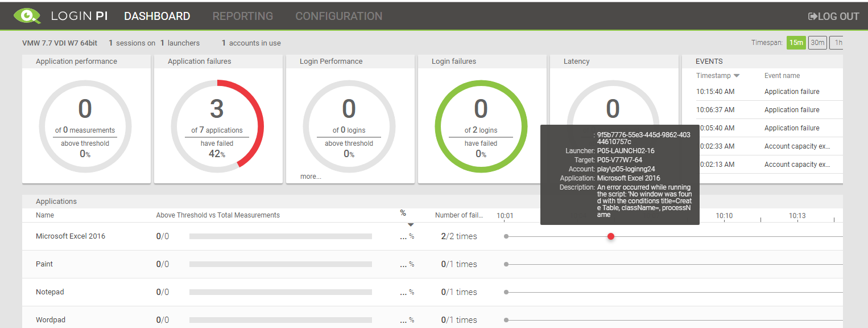The width and height of the screenshot is (868, 328).
Task: Click the Login failures green gauge
Action: (481, 126)
